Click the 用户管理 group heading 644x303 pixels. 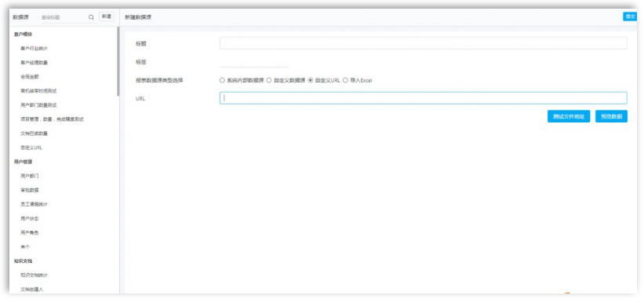[23, 162]
